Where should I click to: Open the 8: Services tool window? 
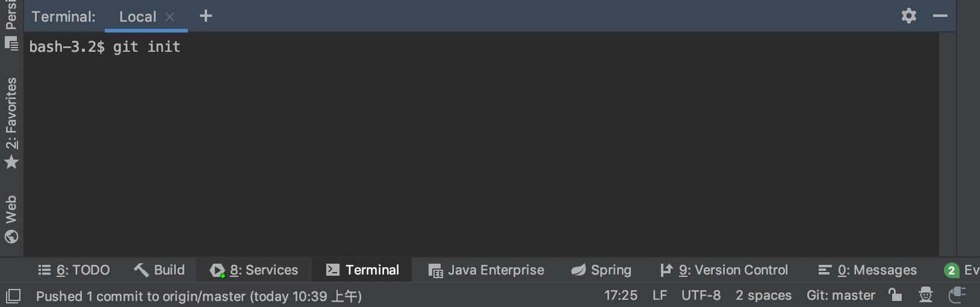[254, 270]
